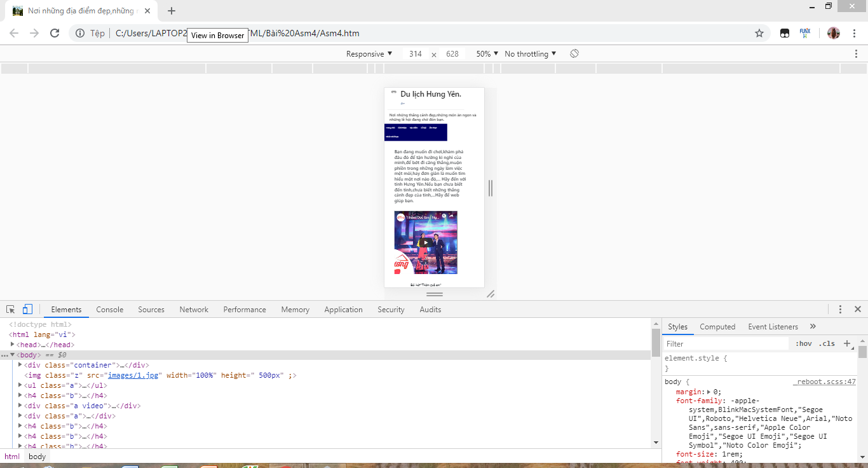
Task: Switch to the Network tab
Action: [x=194, y=310]
